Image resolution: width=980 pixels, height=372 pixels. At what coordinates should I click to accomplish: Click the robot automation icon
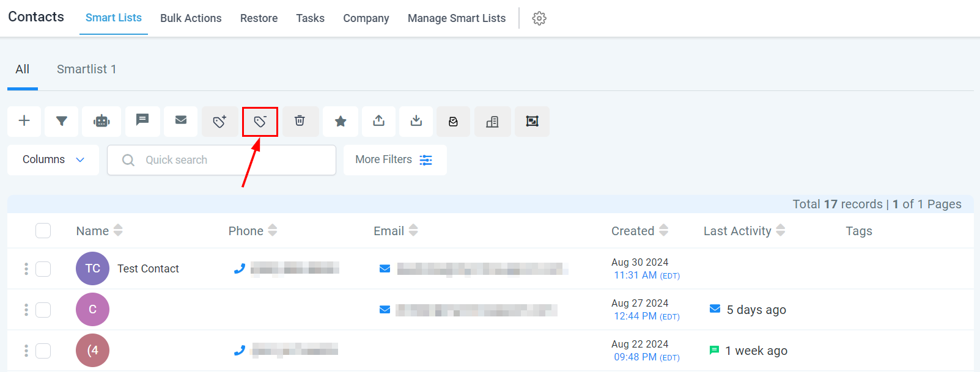click(101, 121)
